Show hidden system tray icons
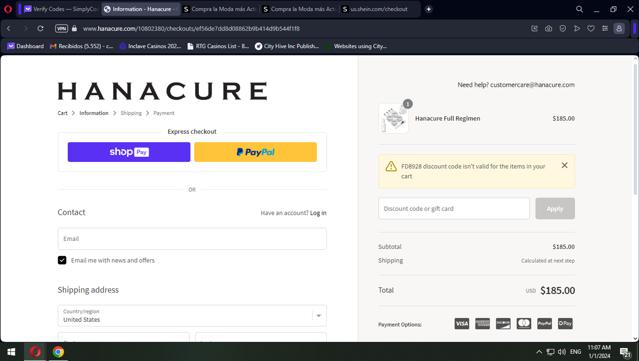639x361 pixels. tap(539, 352)
